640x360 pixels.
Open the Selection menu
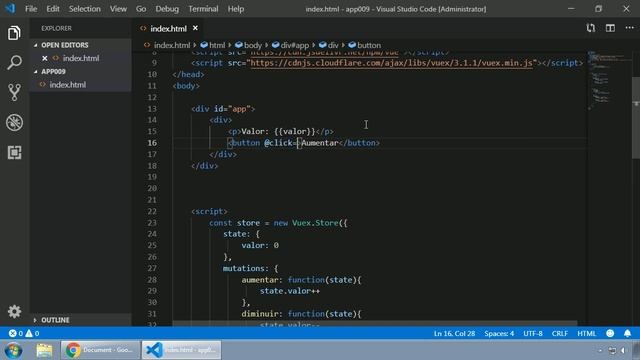[x=84, y=9]
